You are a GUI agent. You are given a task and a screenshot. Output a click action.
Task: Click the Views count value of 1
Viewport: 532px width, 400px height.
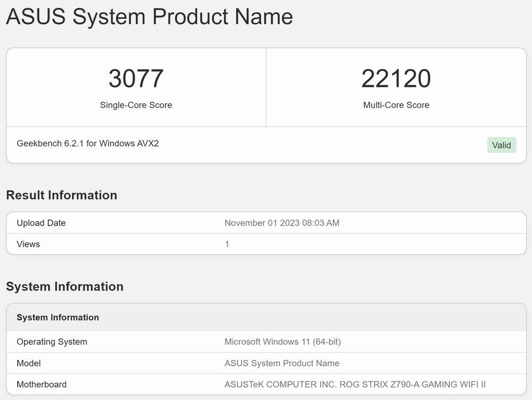(x=227, y=244)
